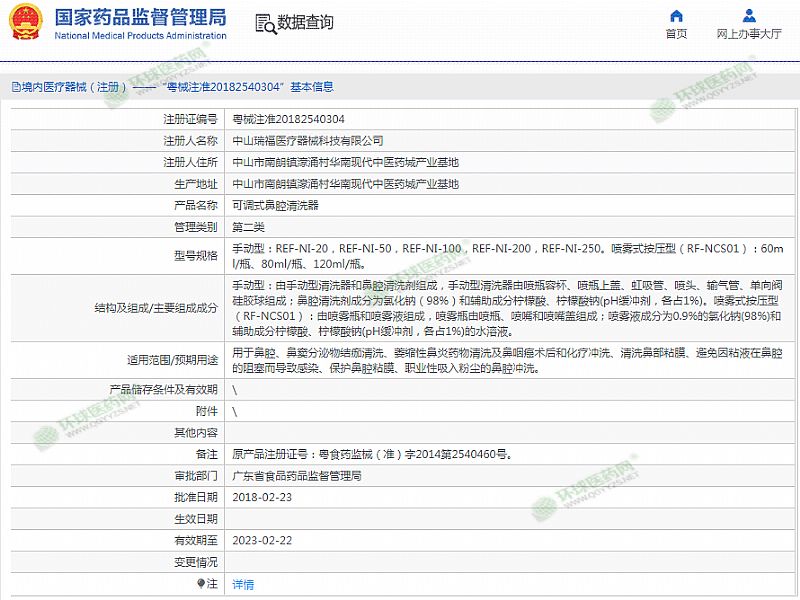Go to 首页 via house icon

(x=676, y=16)
